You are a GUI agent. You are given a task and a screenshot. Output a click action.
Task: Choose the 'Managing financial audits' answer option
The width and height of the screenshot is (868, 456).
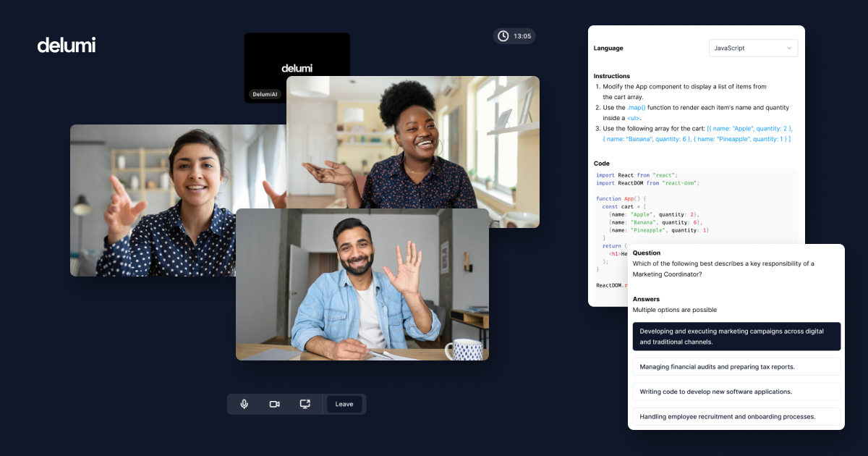coord(736,367)
